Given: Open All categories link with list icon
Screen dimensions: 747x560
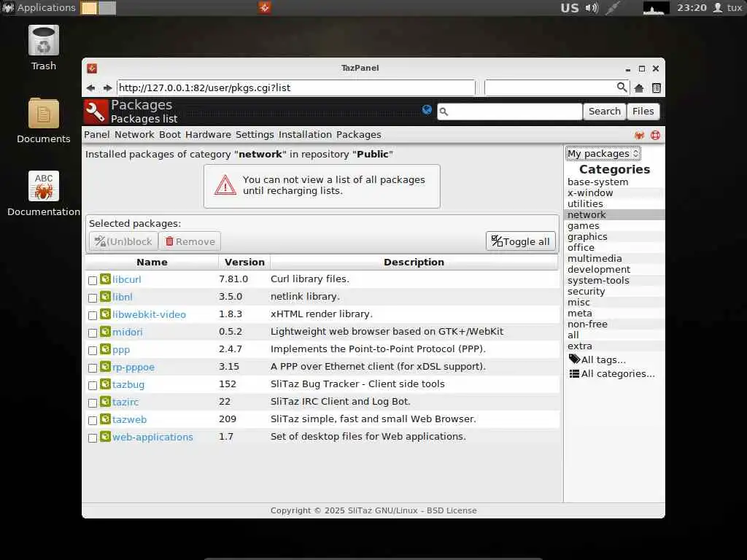Looking at the screenshot, I should click(x=612, y=374).
